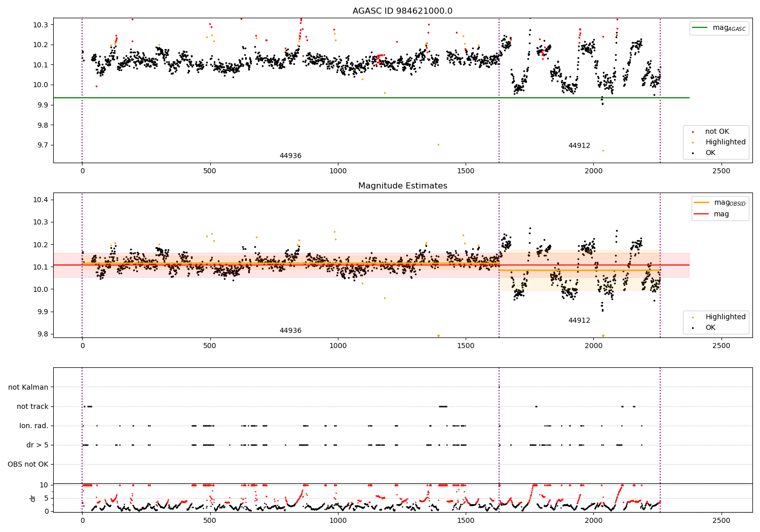Select the 44912 label in the Magnitude Estimates plot
This screenshot has width=760, height=532.
579,321
